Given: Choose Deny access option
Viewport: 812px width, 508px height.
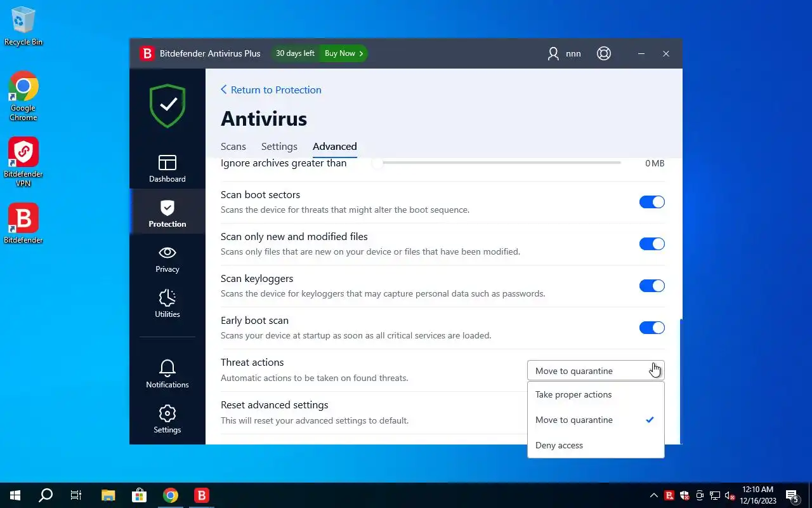Looking at the screenshot, I should pyautogui.click(x=596, y=445).
